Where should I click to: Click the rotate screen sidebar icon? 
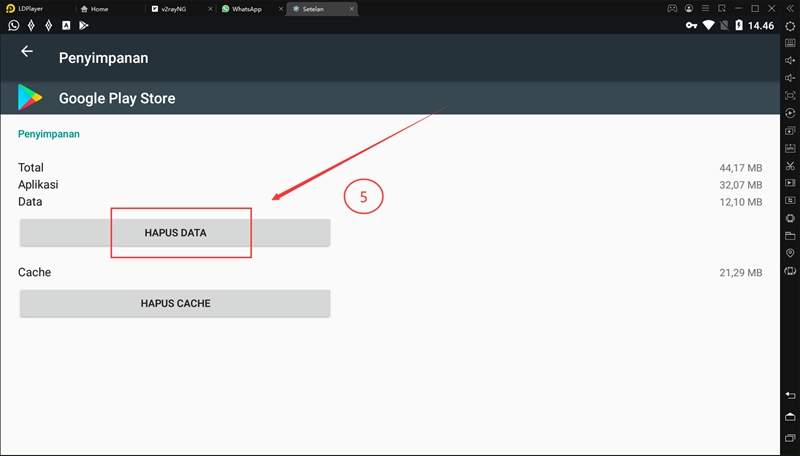(790, 271)
